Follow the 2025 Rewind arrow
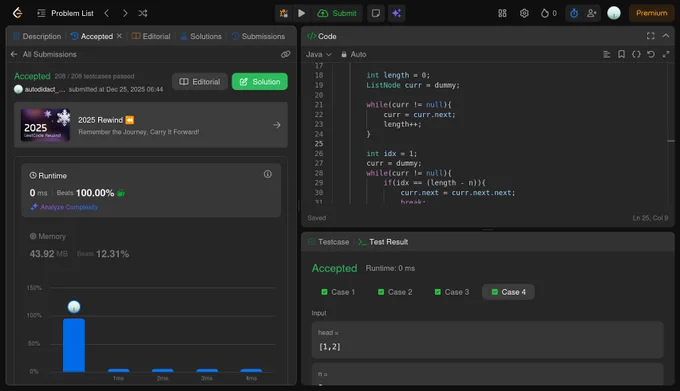The height and width of the screenshot is (391, 680). pyautogui.click(x=277, y=125)
